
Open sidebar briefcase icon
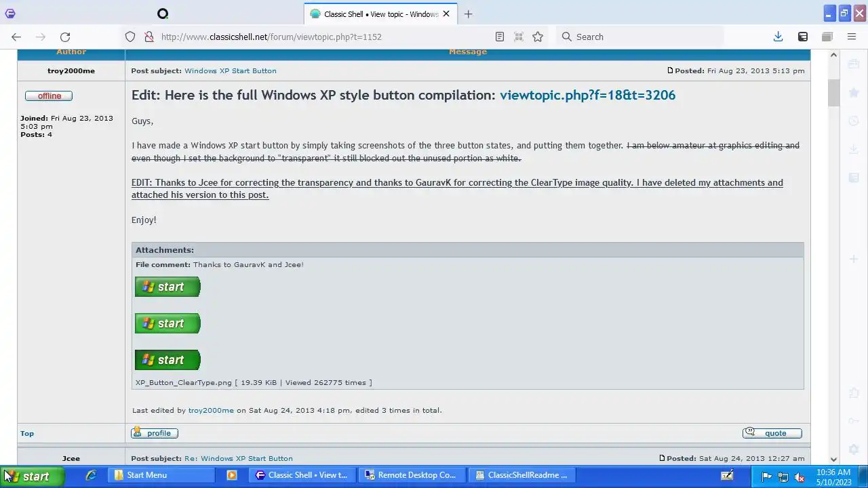(x=854, y=64)
